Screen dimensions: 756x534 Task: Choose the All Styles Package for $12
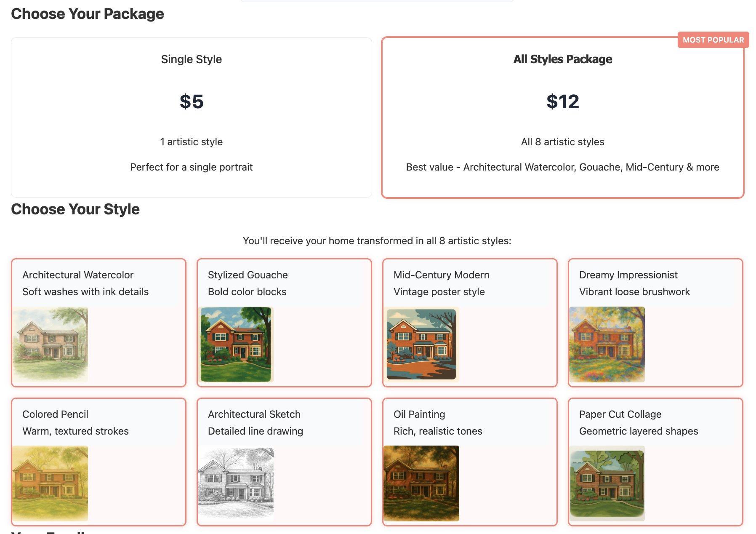563,117
